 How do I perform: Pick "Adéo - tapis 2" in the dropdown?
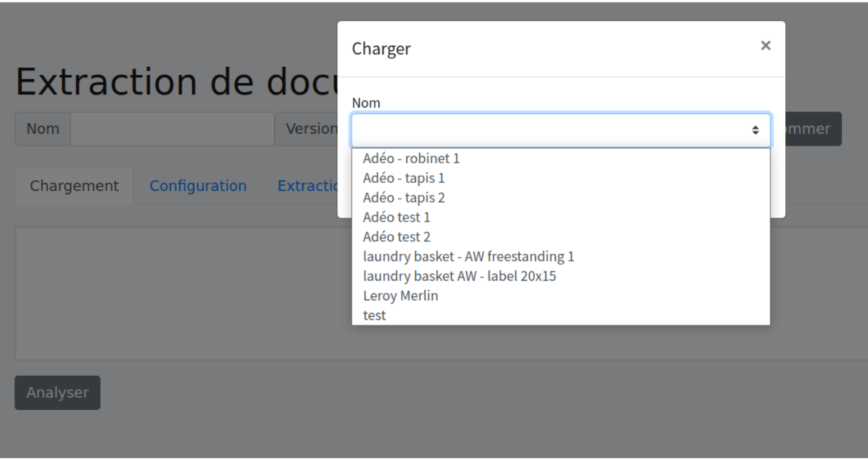click(x=404, y=197)
